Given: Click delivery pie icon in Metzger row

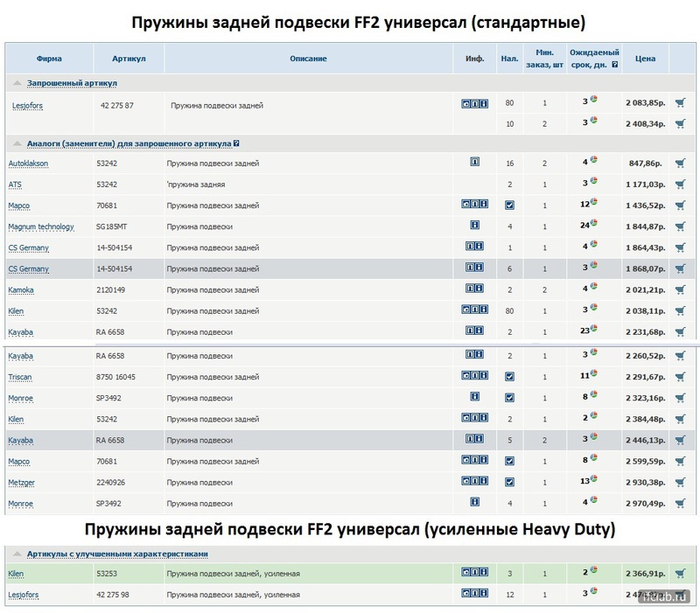Looking at the screenshot, I should (x=594, y=478).
